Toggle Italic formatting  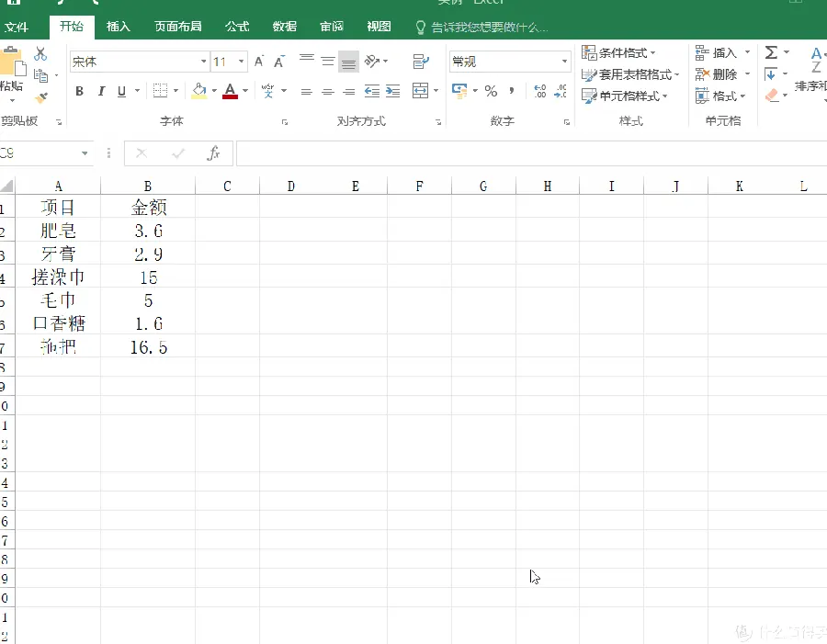[x=101, y=91]
